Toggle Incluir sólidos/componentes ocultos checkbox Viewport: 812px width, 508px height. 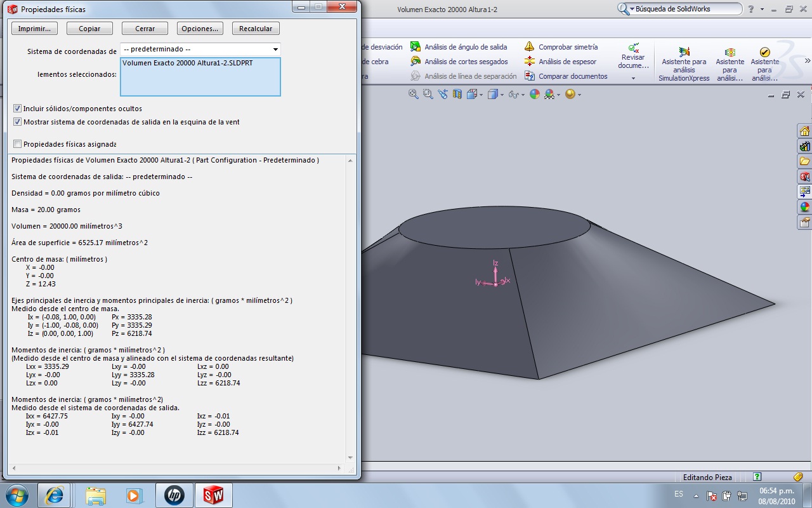pos(18,109)
